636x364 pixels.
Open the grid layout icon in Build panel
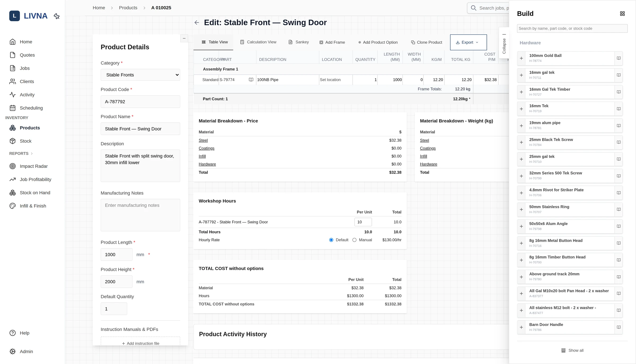tap(622, 14)
